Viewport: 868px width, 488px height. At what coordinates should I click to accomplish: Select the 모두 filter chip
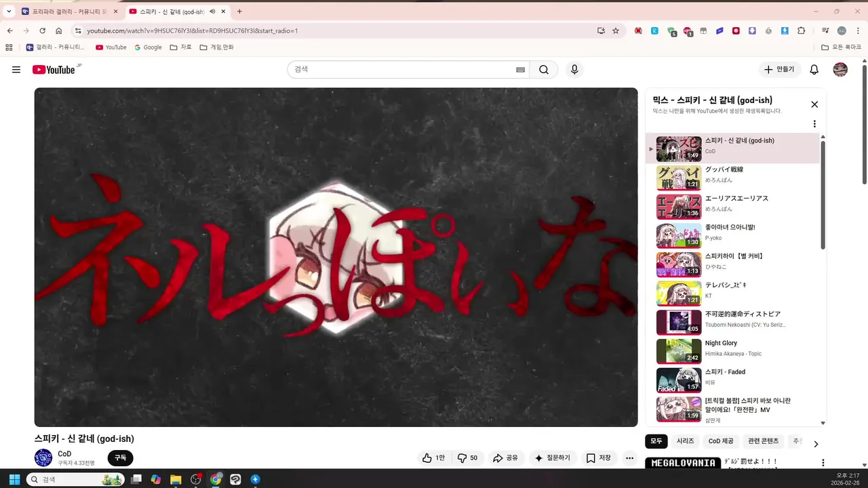[656, 441]
